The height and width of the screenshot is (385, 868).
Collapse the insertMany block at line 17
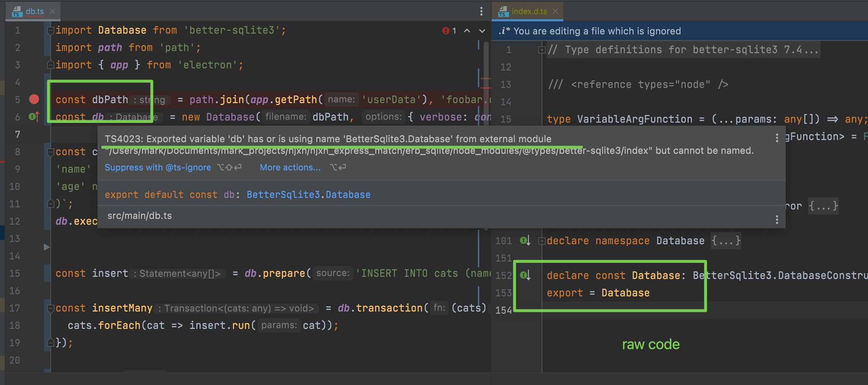tap(51, 308)
